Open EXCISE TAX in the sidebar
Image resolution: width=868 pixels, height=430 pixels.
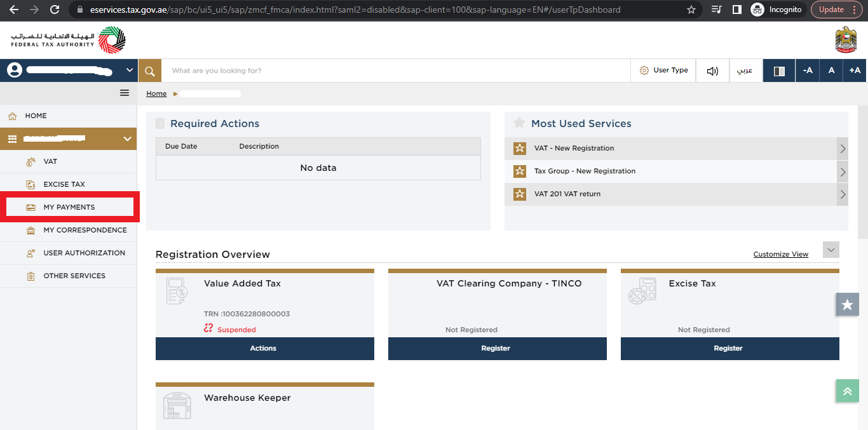click(x=69, y=184)
